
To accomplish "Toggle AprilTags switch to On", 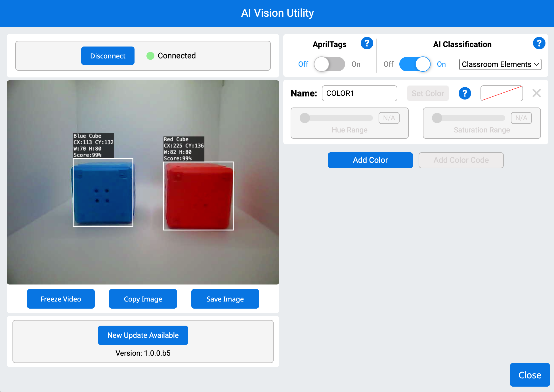I will (329, 64).
